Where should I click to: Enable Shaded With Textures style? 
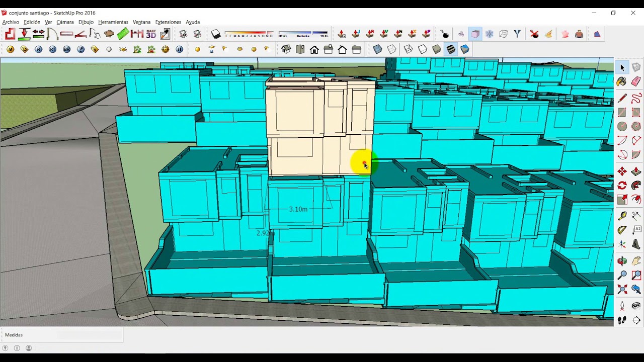[451, 49]
